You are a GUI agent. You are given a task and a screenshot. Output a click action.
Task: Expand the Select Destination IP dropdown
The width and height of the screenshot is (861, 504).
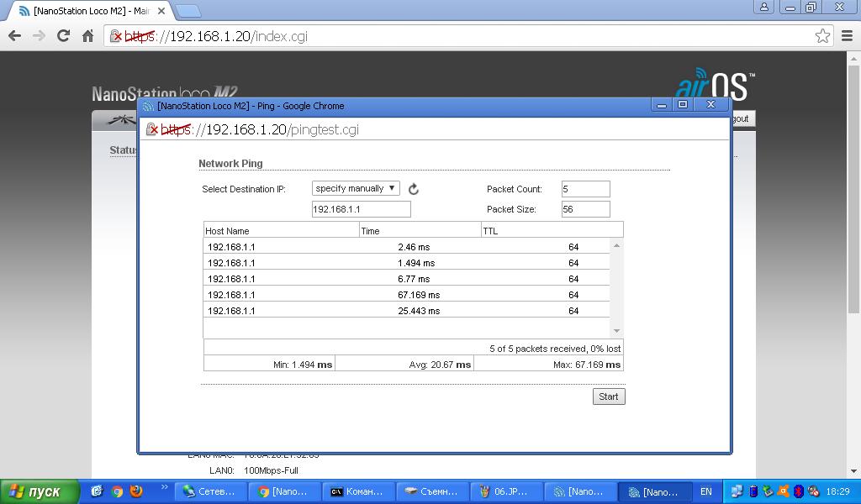[x=356, y=188]
